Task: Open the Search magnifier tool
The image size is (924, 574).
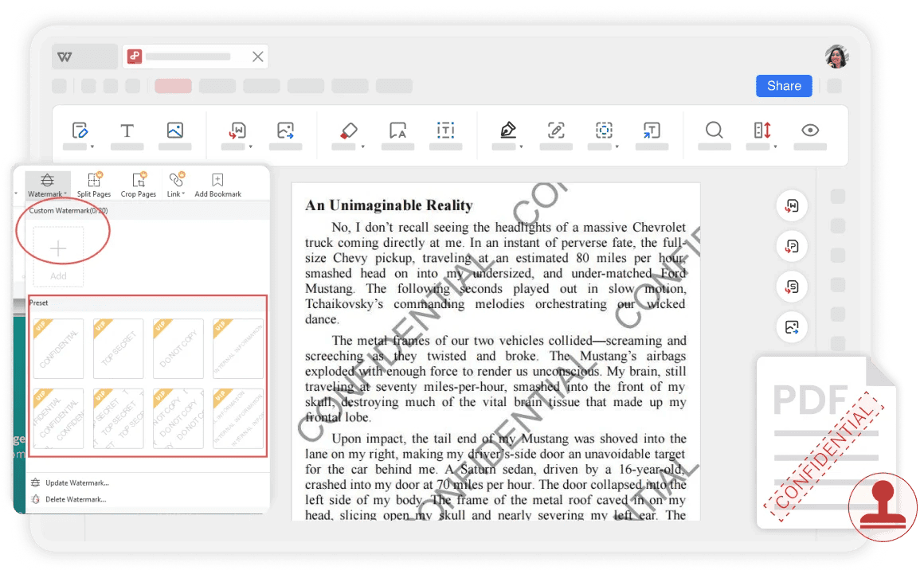Action: coord(715,130)
